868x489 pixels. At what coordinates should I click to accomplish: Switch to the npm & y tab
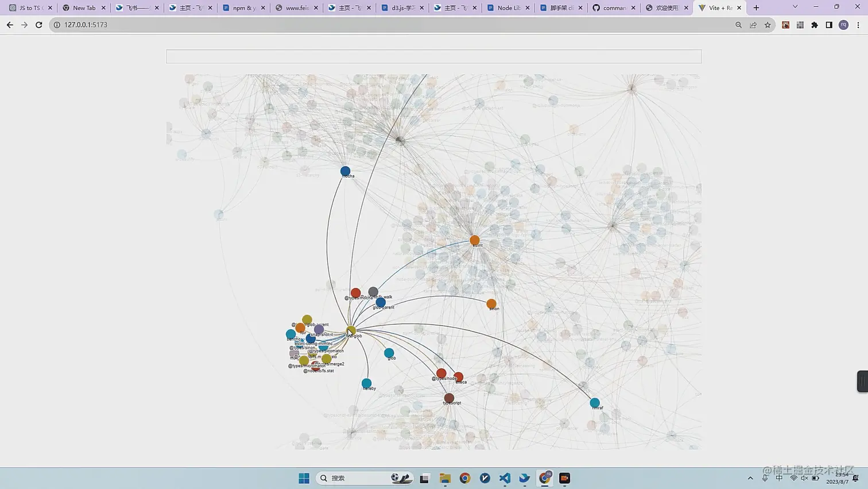click(244, 8)
